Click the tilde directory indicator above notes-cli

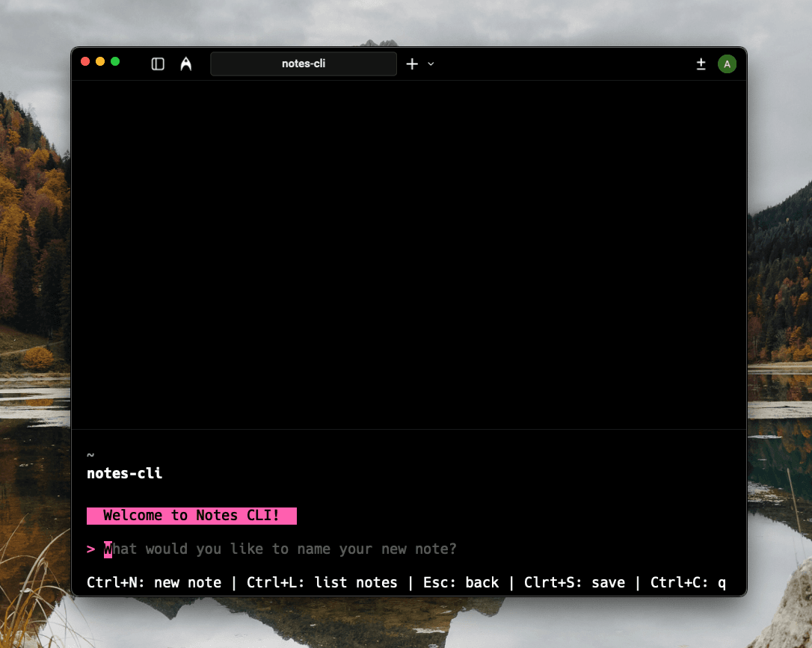(90, 454)
